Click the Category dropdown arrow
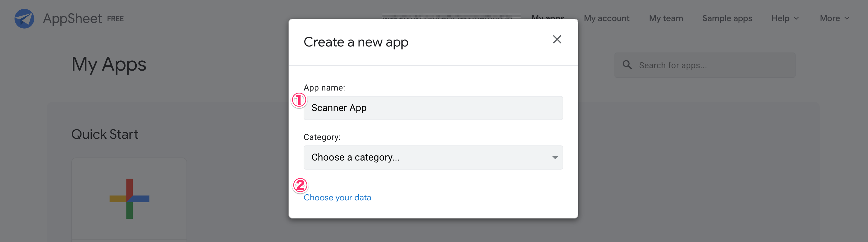This screenshot has width=868, height=242. pyautogui.click(x=555, y=158)
